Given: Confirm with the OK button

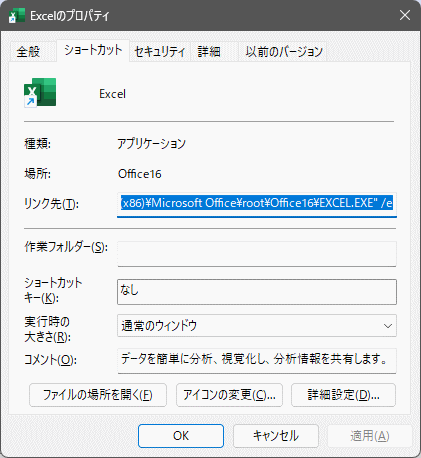Looking at the screenshot, I should 181,436.
